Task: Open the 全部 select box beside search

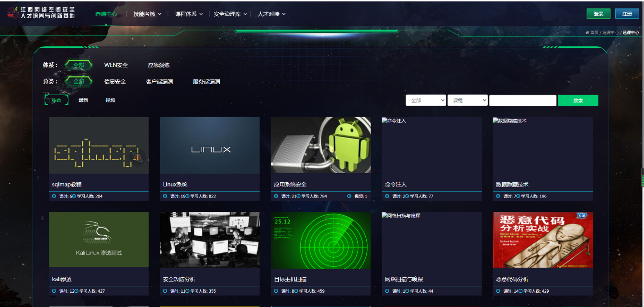Action: [426, 100]
